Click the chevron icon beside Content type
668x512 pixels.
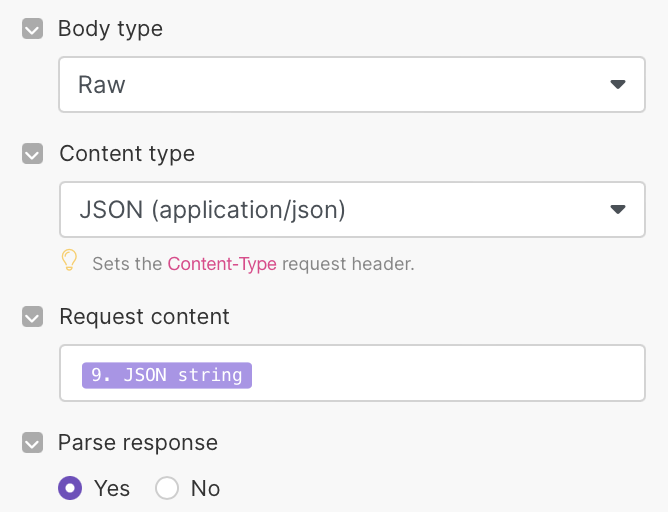pos(33,154)
